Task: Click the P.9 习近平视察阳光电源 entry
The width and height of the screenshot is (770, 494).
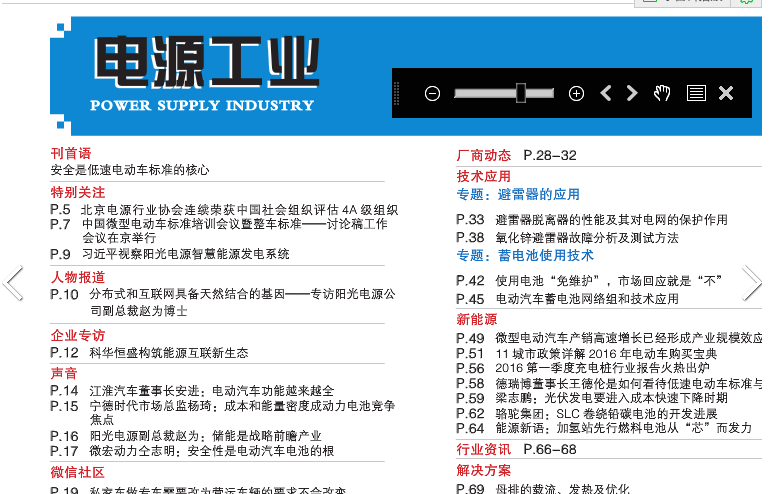Action: (170, 254)
